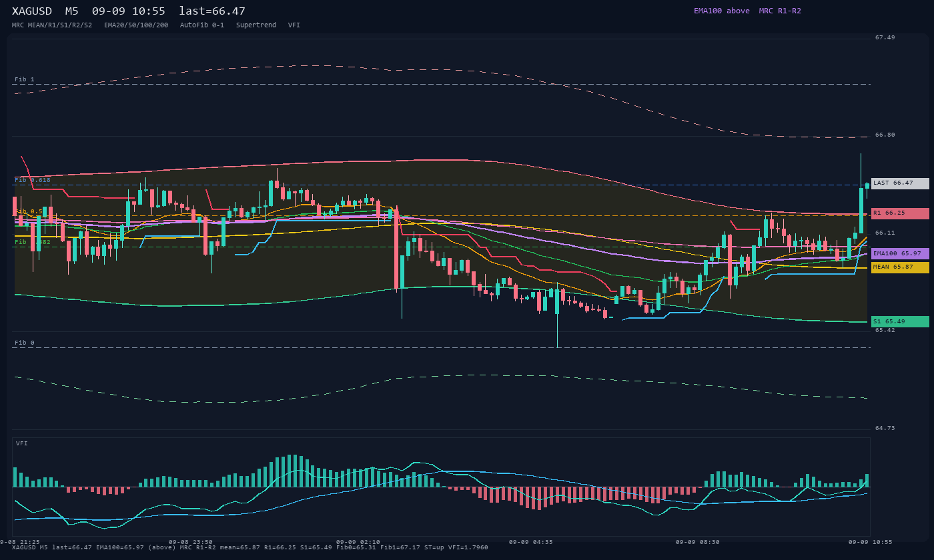Click the '09-09 04:35' time axis label

[530, 542]
